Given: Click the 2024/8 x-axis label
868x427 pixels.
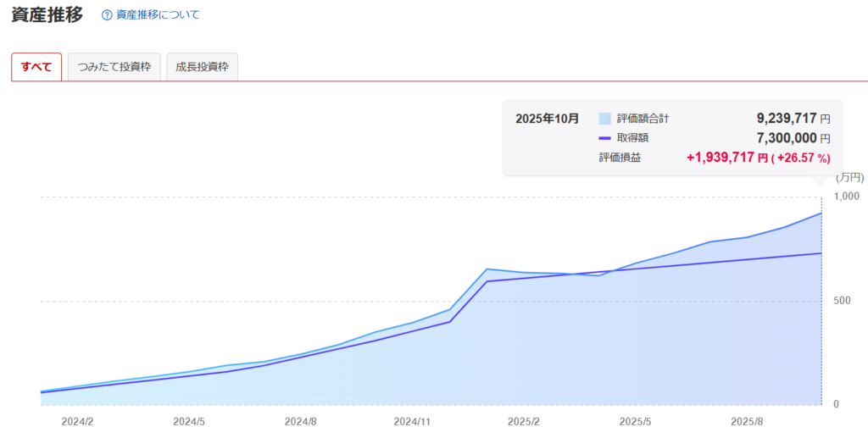Looking at the screenshot, I should click(300, 420).
